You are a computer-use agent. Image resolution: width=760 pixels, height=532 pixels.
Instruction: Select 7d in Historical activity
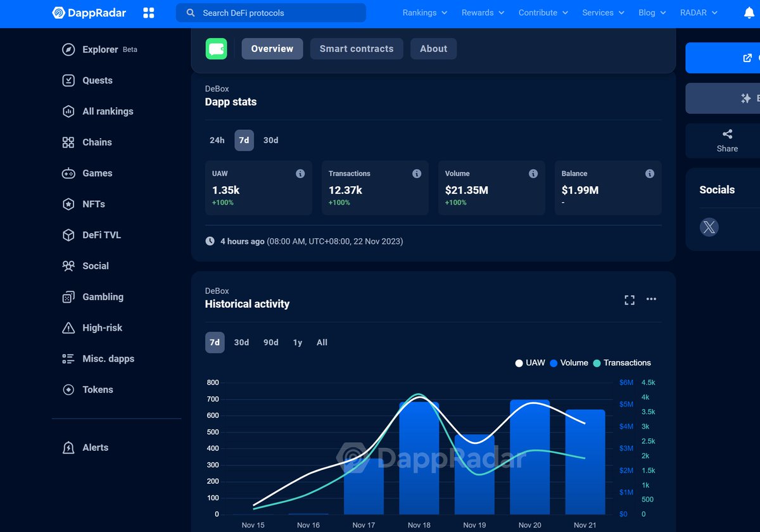pos(215,343)
